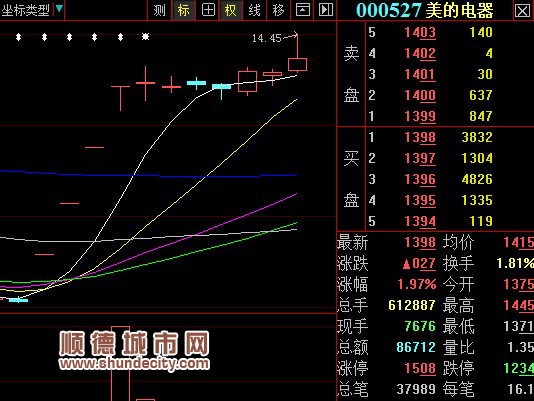This screenshot has width=534, height=401.
Task: Click the 换手 turnover rate label
Action: [x=458, y=264]
